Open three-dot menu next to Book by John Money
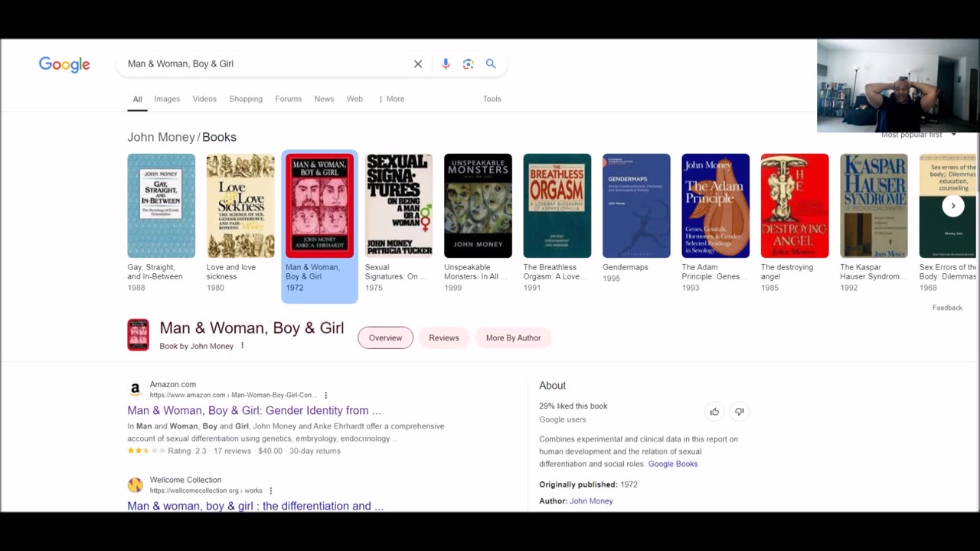This screenshot has height=551, width=980. coord(243,346)
